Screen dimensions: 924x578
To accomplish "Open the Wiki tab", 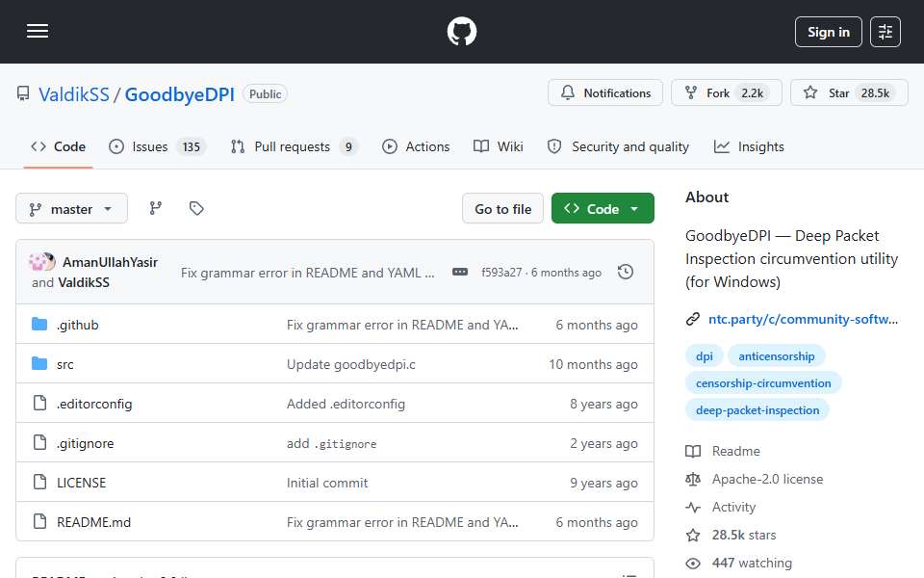I will click(499, 146).
